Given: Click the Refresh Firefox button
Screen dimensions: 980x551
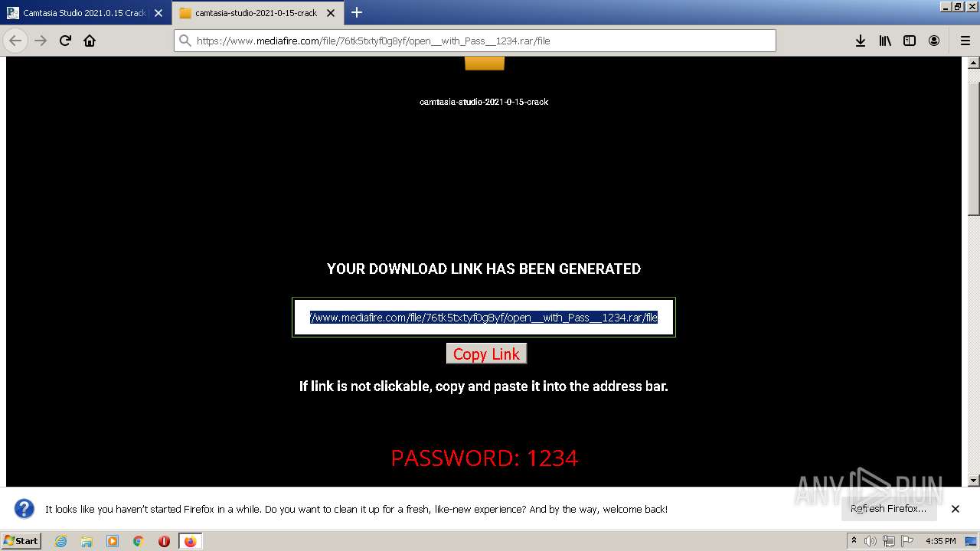Looking at the screenshot, I should [x=888, y=509].
